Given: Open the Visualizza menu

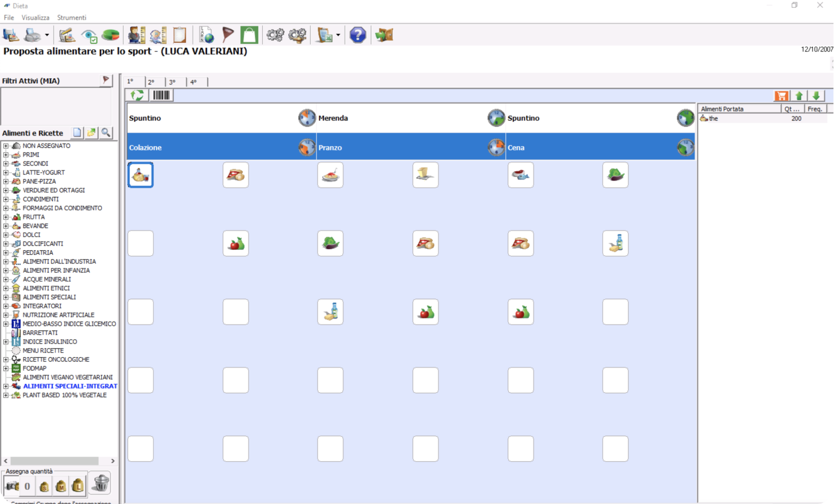Looking at the screenshot, I should click(35, 17).
